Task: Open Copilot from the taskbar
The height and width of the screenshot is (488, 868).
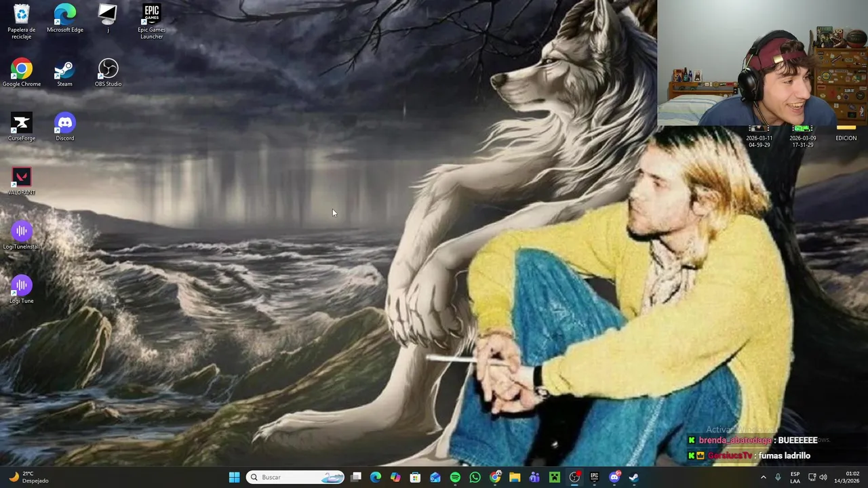Action: (x=395, y=477)
